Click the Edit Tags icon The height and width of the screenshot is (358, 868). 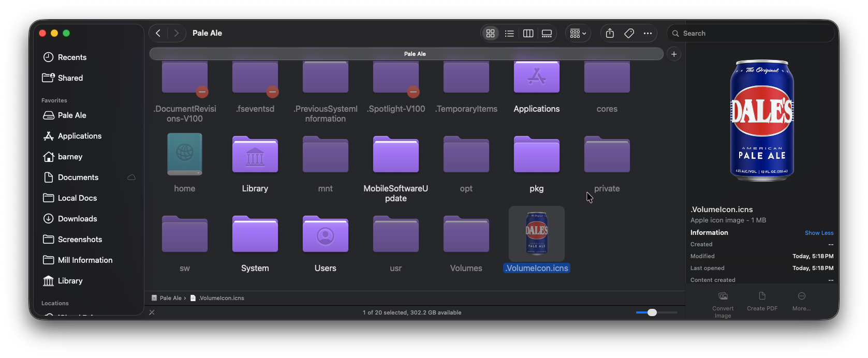[629, 33]
